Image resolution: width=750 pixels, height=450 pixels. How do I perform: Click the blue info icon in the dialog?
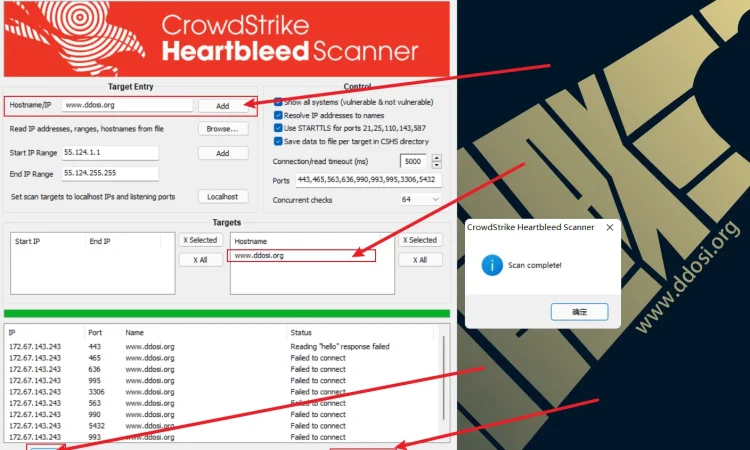pos(492,265)
